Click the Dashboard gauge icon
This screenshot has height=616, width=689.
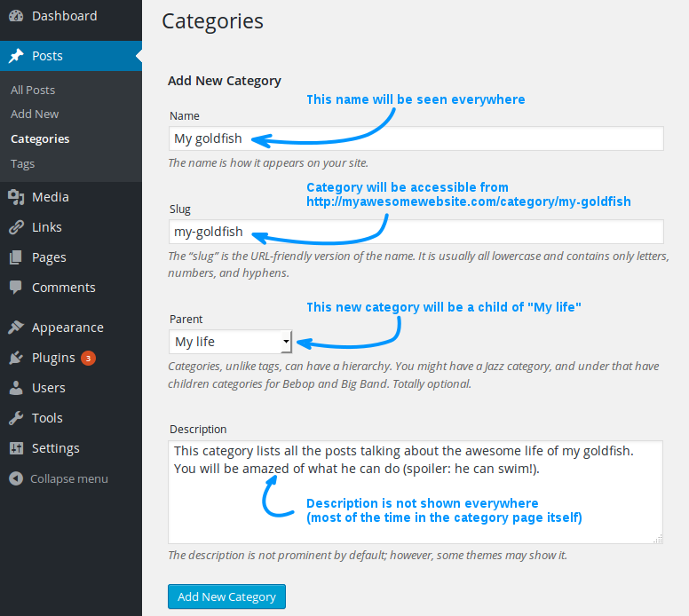tap(16, 16)
